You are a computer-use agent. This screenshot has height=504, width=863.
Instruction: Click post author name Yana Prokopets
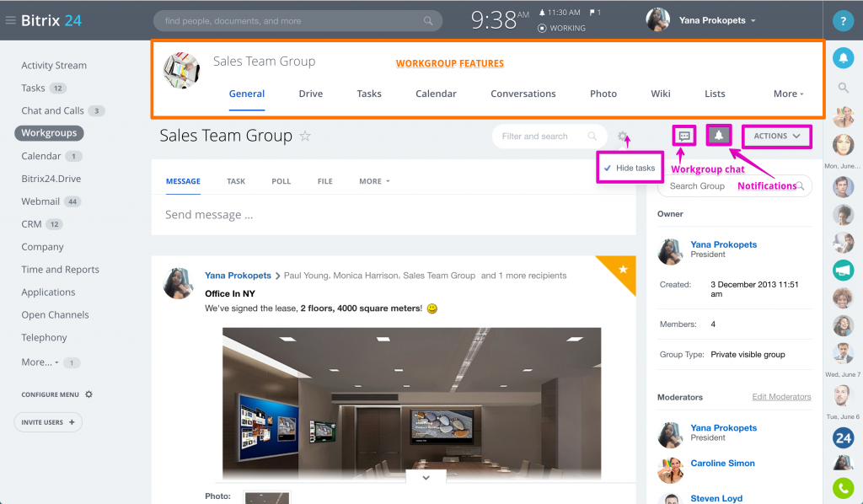(238, 275)
